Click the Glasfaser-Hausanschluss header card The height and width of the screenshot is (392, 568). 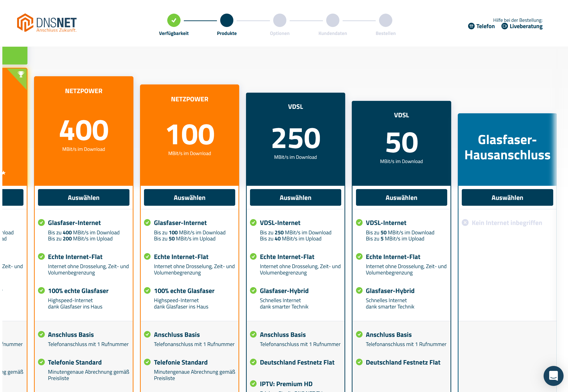[x=507, y=150]
